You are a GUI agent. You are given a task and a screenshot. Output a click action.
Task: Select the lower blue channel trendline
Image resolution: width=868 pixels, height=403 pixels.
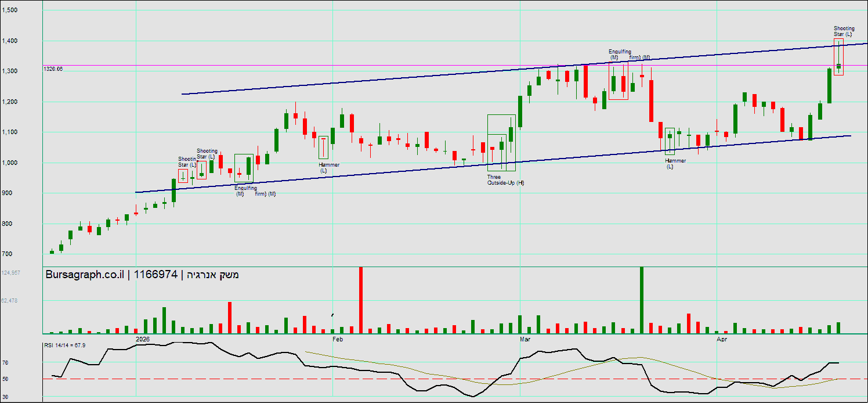coord(493,164)
